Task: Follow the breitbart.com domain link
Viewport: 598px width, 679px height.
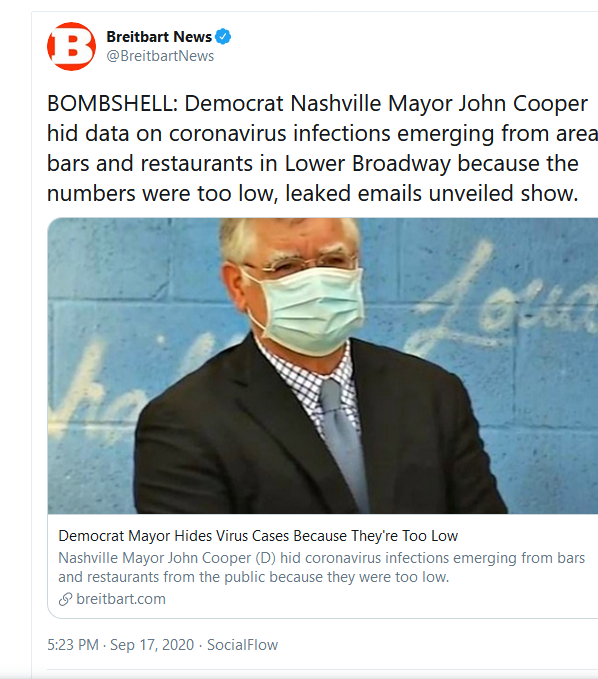Action: pyautogui.click(x=121, y=599)
